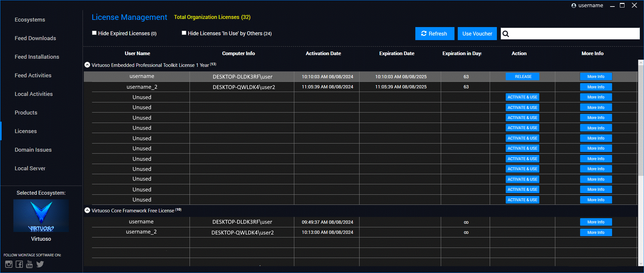Collapse Virtuoso Embedded Professional Toolkit License group
Image resolution: width=644 pixels, height=273 pixels.
87,65
